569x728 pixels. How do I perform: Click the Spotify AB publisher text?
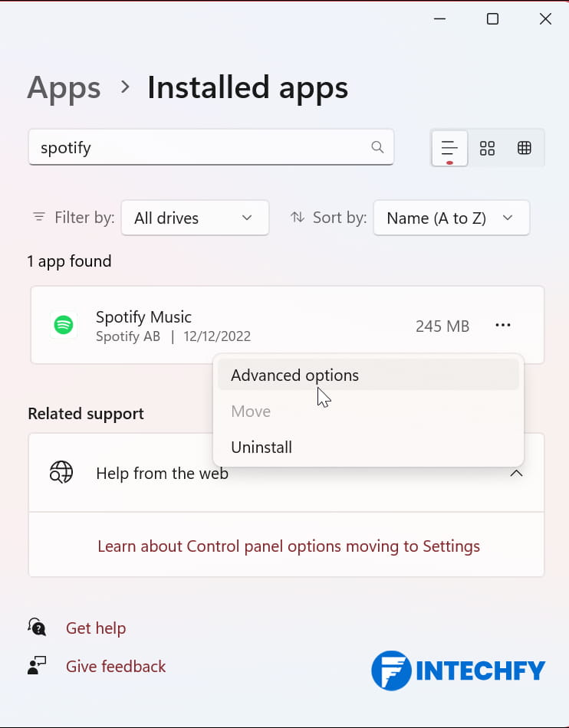click(x=128, y=336)
